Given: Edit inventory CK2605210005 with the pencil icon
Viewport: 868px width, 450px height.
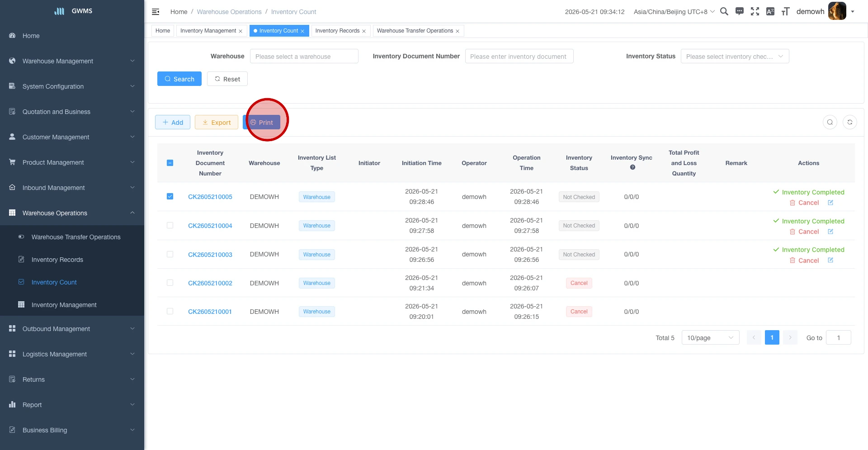Looking at the screenshot, I should coord(830,203).
